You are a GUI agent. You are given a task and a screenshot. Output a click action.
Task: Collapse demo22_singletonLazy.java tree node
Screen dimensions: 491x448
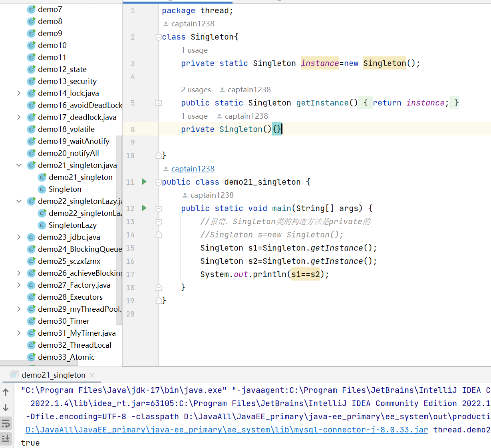[x=19, y=201]
